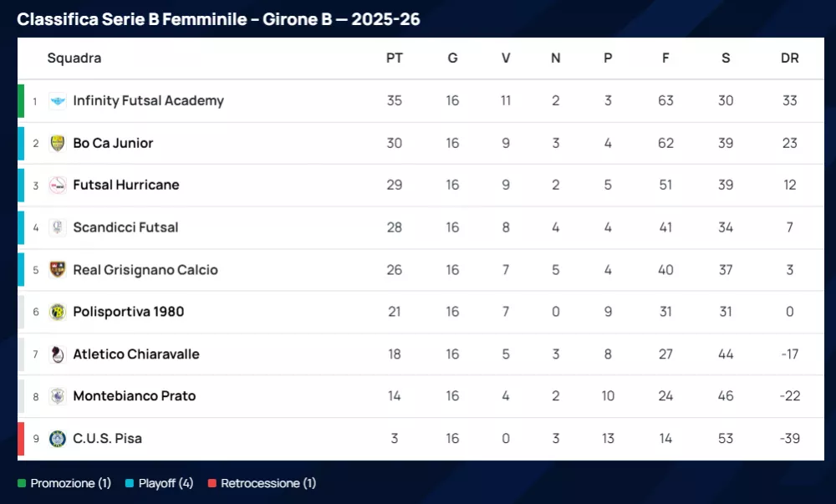Sort standings by the PT column header

[395, 59]
